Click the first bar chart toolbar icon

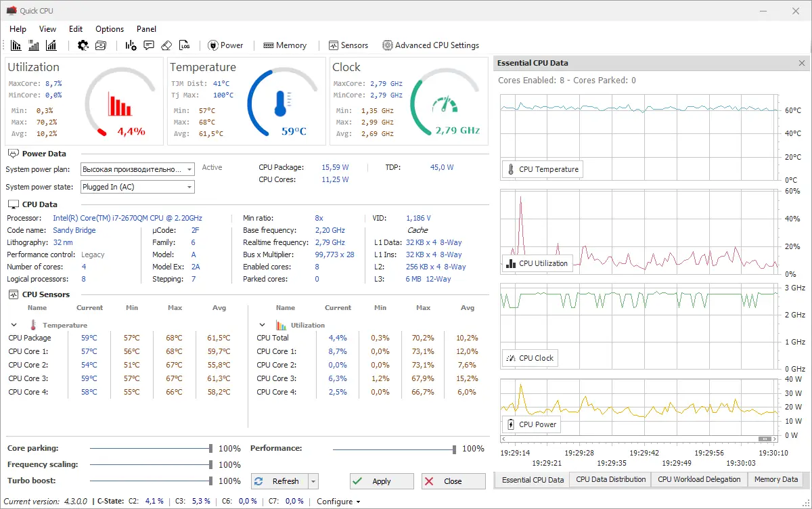[16, 45]
